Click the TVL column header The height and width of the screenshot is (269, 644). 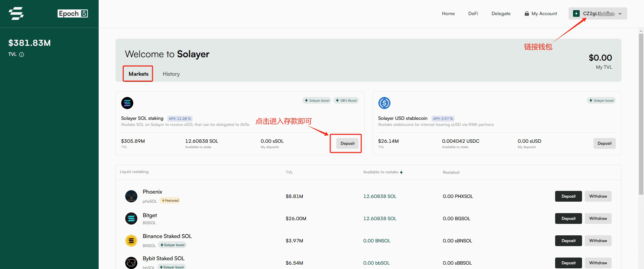289,172
